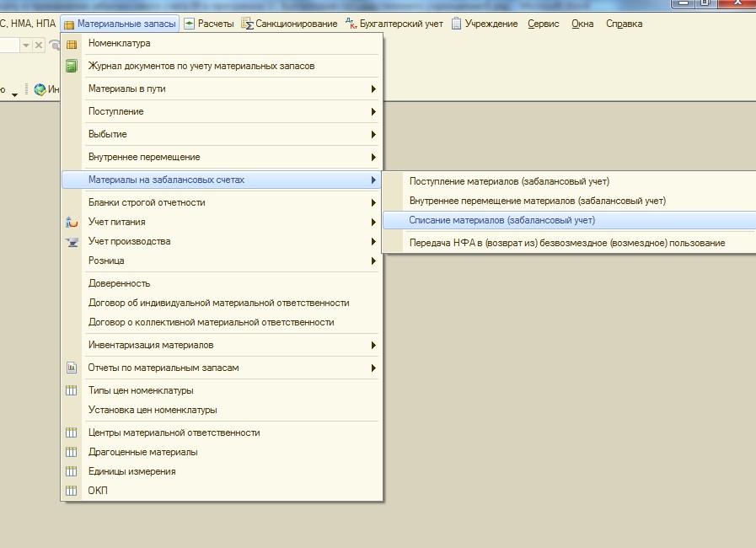Open the Санкционирование menu
Viewport: 756px width, 548px height.
tap(290, 24)
